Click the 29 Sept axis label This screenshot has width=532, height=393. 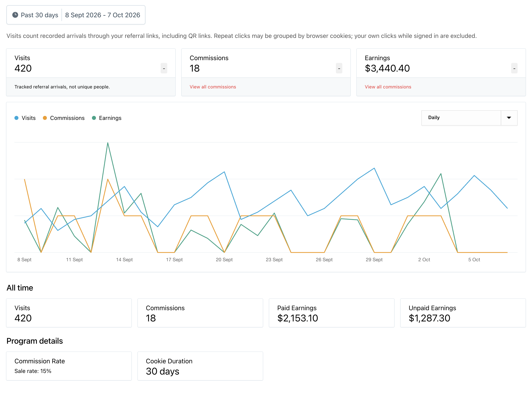pyautogui.click(x=374, y=259)
